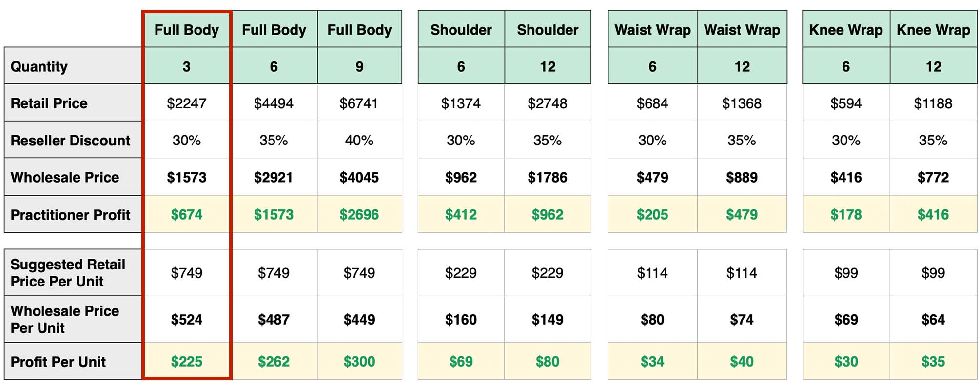Click the $300 profit per unit cell
Image resolution: width=980 pixels, height=388 pixels.
click(360, 361)
